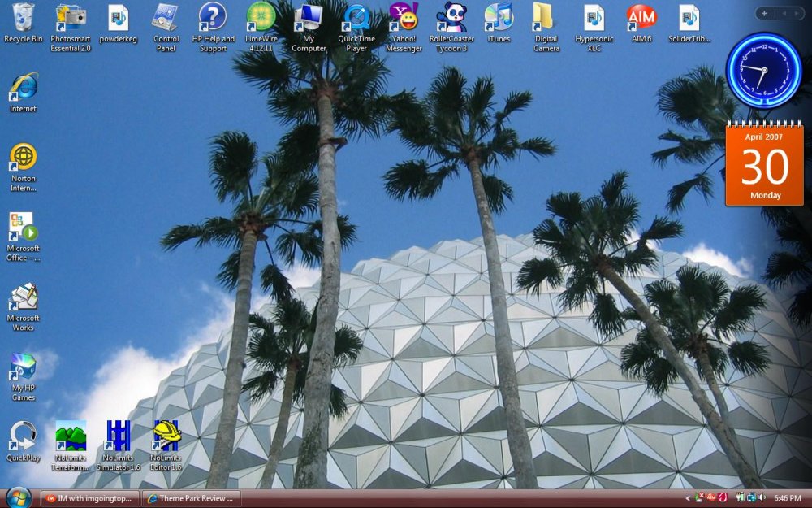
Task: Click the orange calendar gadget
Action: point(764,165)
